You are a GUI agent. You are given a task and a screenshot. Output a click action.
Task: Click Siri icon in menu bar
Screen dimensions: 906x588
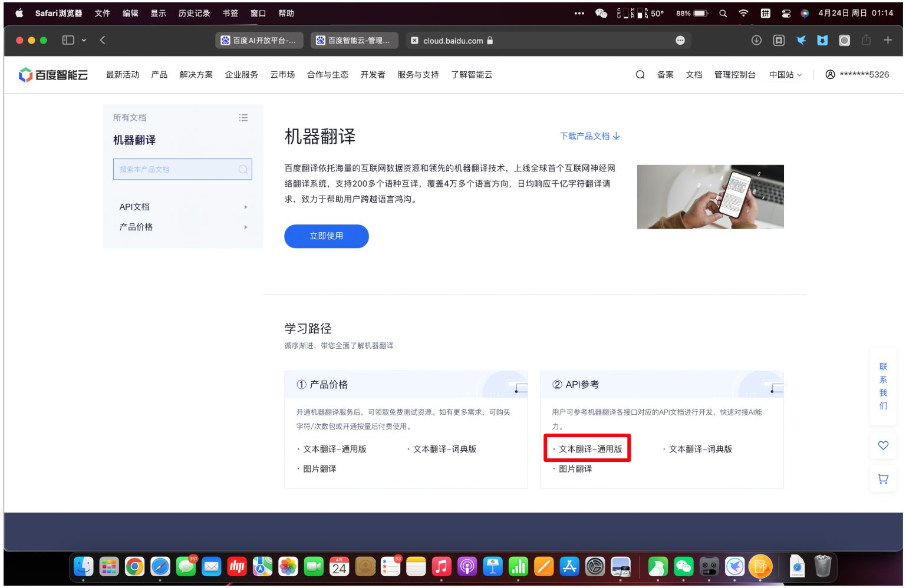click(805, 13)
